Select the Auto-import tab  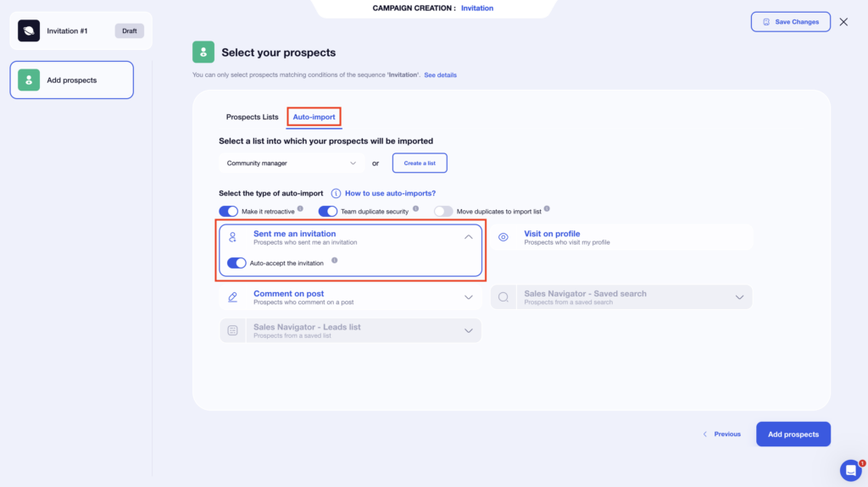click(x=314, y=117)
